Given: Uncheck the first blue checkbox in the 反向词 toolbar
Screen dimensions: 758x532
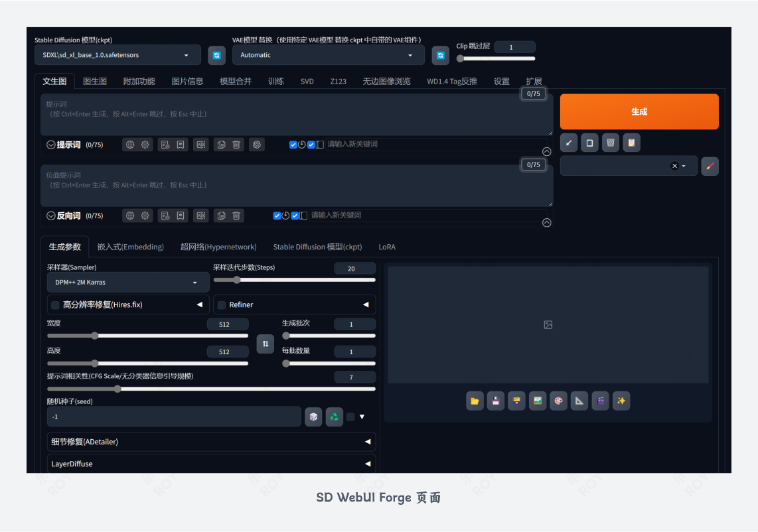Looking at the screenshot, I should [x=277, y=215].
